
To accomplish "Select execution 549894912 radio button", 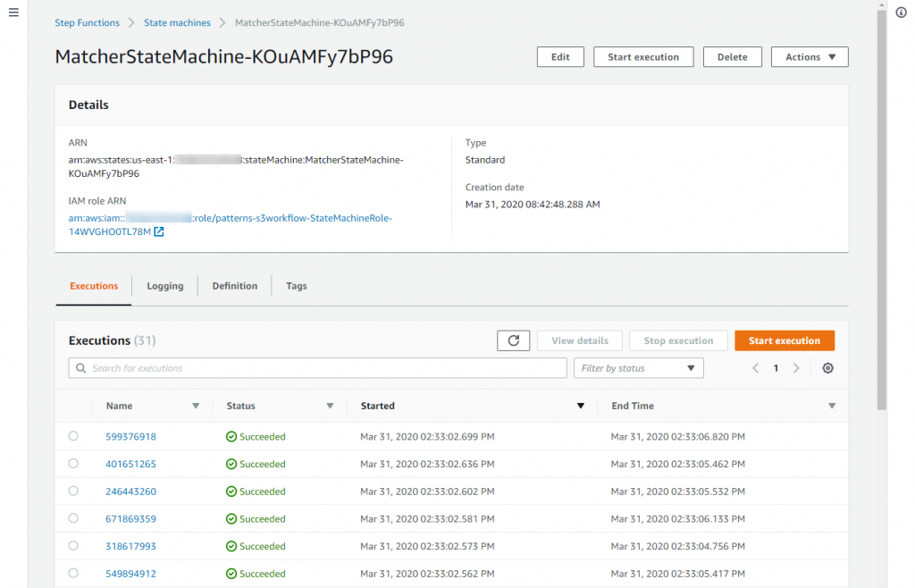I will [x=74, y=573].
